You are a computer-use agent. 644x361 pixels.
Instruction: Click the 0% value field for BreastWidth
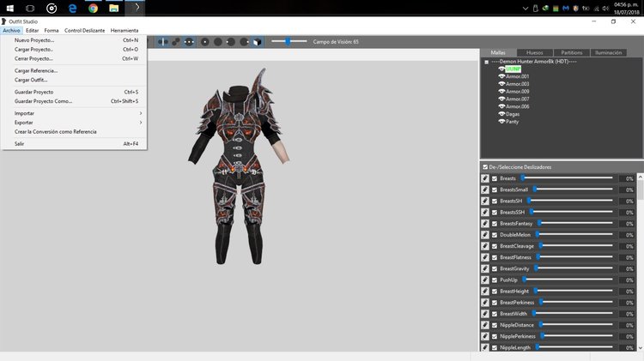(628, 314)
